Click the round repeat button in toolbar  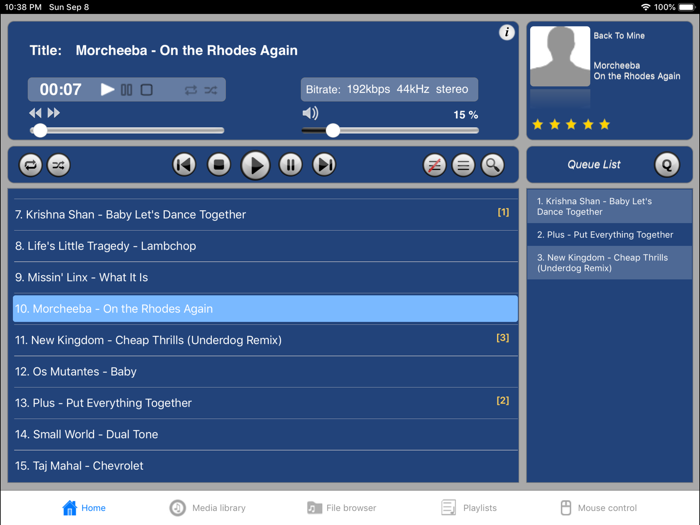coord(30,165)
